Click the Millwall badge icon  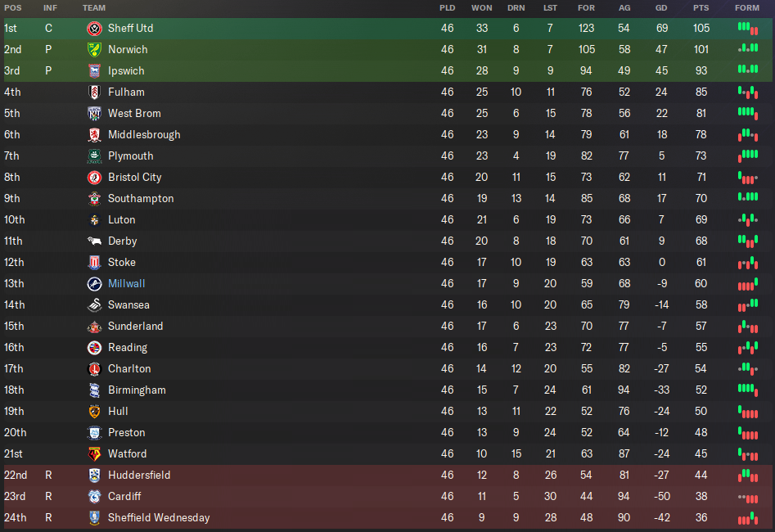point(94,283)
